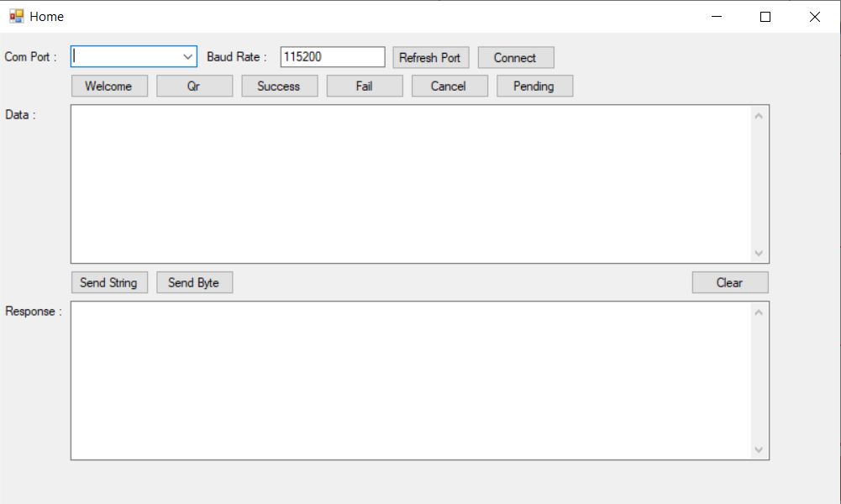841x504 pixels.
Task: Expand the Com Port dropdown arrow
Action: pyautogui.click(x=187, y=56)
